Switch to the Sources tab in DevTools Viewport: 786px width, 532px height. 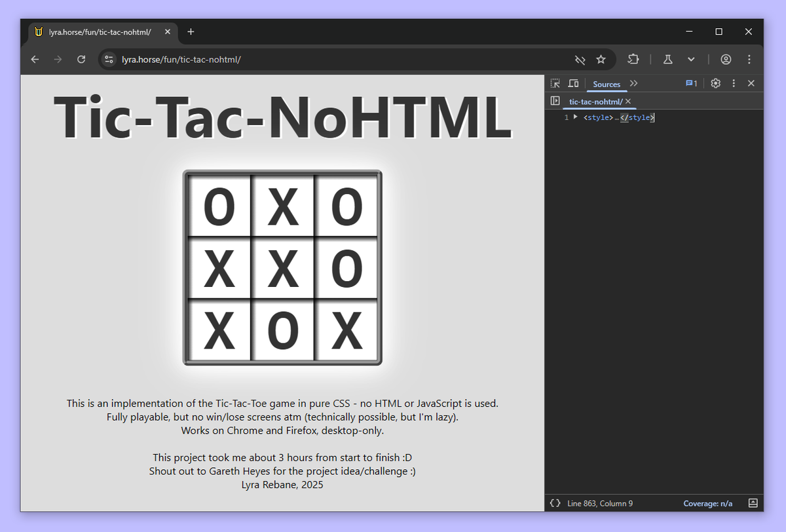pyautogui.click(x=607, y=84)
